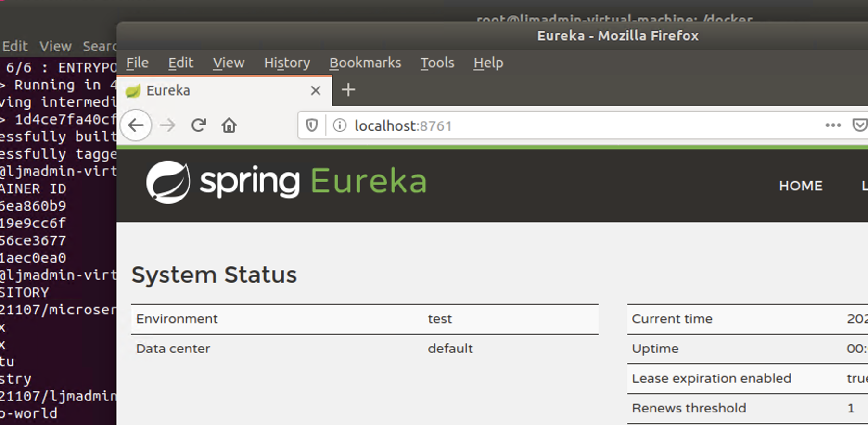Open the Bookmarks menu
The image size is (868, 425).
(365, 62)
